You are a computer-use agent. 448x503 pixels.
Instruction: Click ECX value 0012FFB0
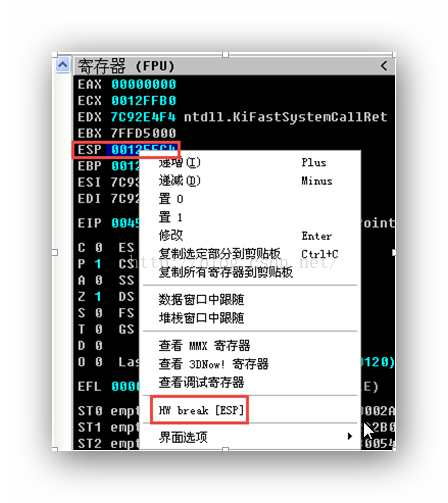[143, 101]
